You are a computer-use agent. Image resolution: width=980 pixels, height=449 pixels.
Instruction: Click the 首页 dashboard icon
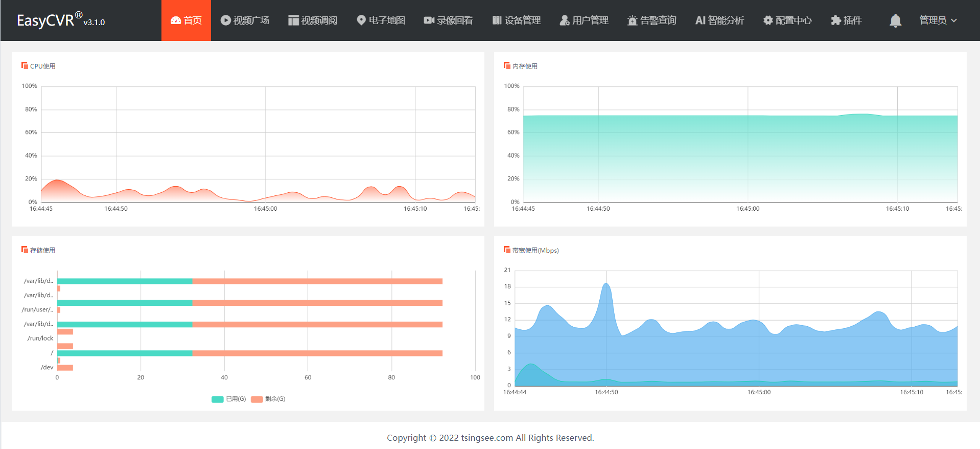click(176, 20)
